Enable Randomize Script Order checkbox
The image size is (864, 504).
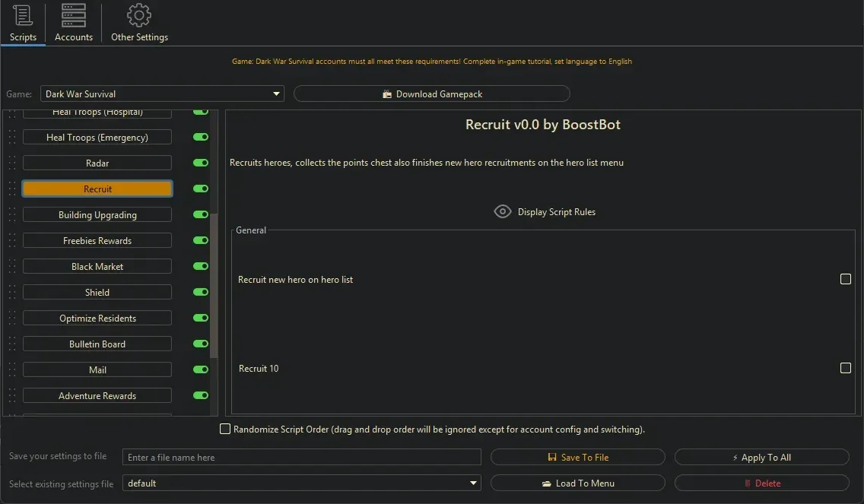(225, 429)
